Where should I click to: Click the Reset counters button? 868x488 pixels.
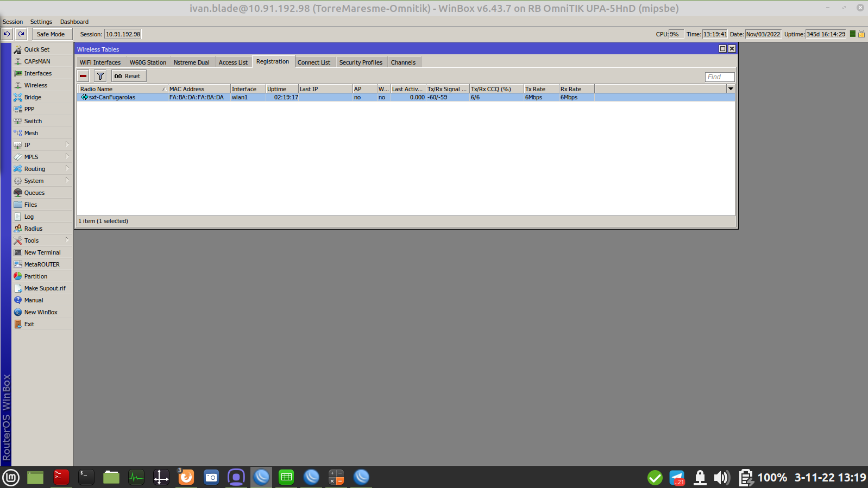128,76
